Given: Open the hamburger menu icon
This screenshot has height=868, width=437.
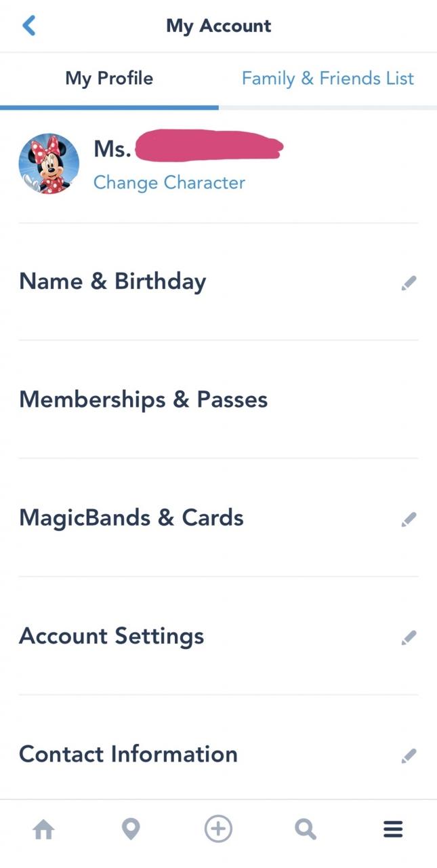Looking at the screenshot, I should pos(393,829).
